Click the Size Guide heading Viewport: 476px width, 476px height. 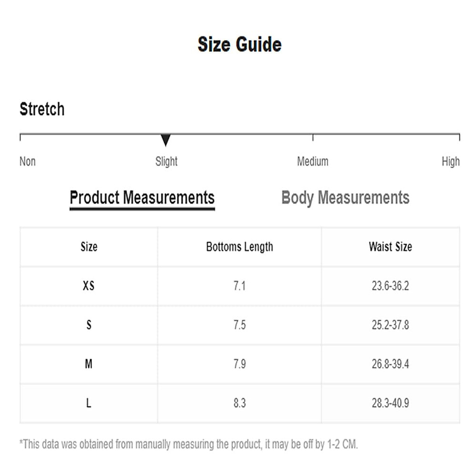coord(240,44)
